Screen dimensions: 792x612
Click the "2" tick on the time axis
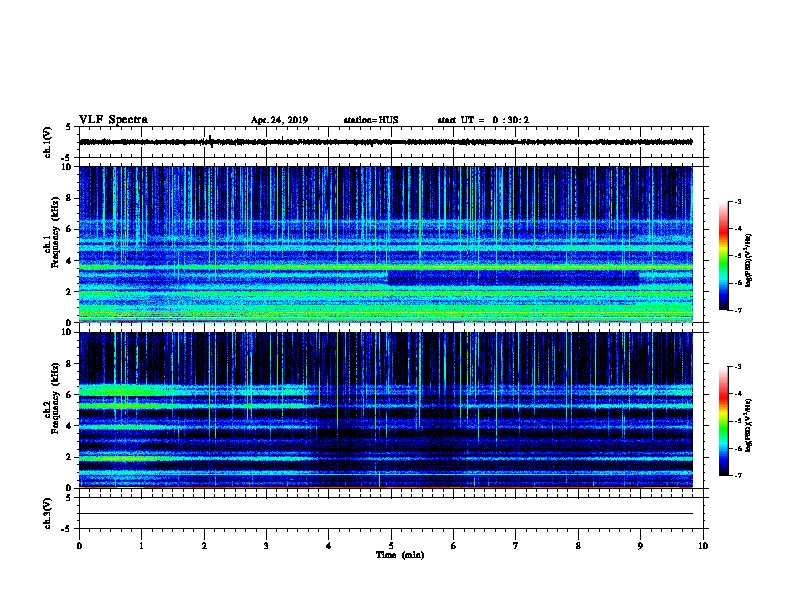tap(204, 546)
